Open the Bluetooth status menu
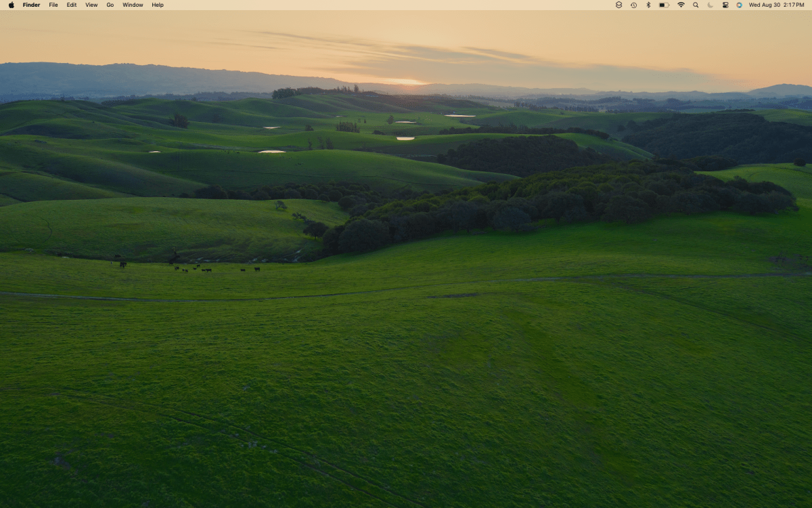Screen dimensions: 812x508 (x=649, y=5)
